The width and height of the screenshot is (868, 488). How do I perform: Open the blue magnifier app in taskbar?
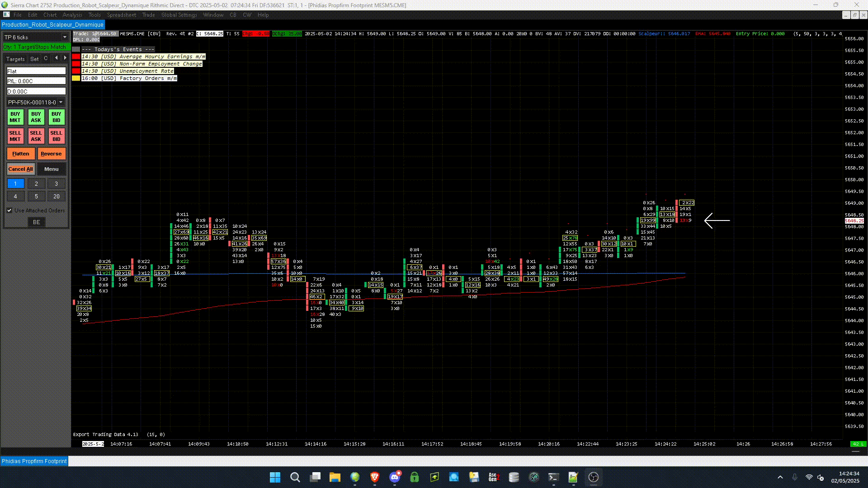pos(454,477)
